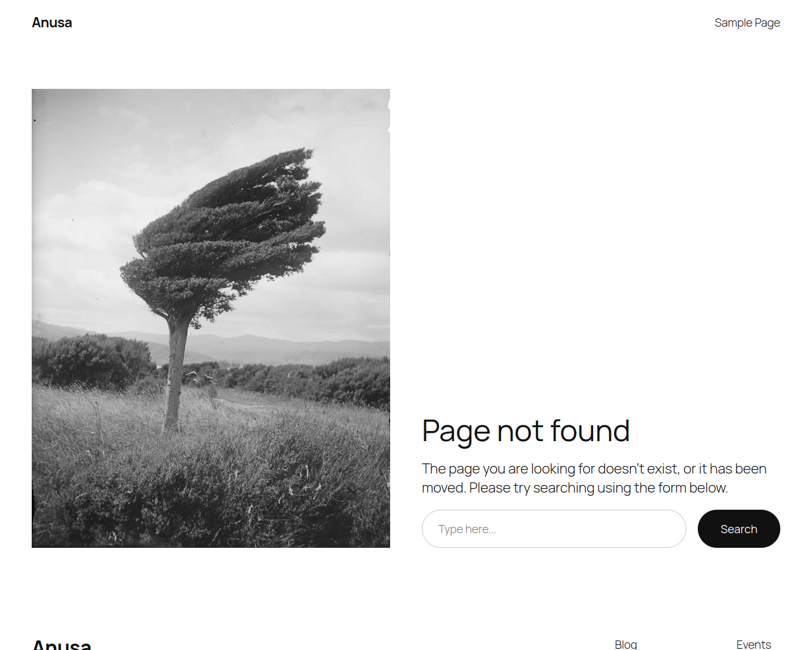Screen dimensions: 812x650
Task: Click the foreground grass in the photo
Action: (x=211, y=482)
